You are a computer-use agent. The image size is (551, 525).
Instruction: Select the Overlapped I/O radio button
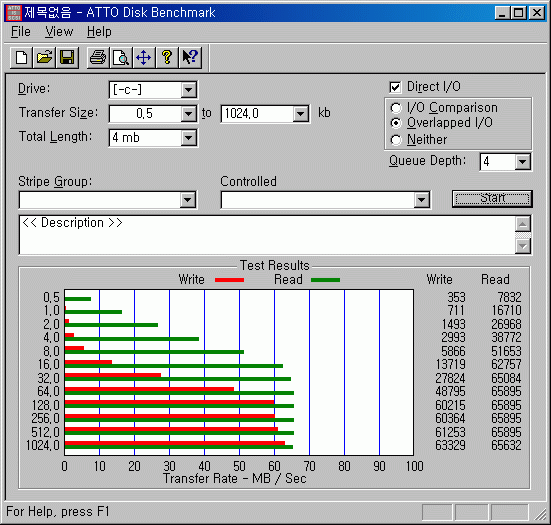click(396, 123)
